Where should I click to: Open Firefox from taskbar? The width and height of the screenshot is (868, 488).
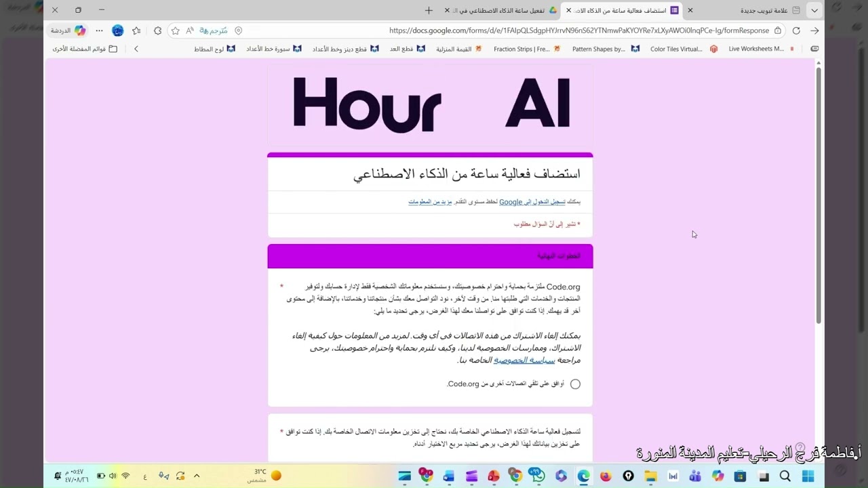pyautogui.click(x=606, y=476)
